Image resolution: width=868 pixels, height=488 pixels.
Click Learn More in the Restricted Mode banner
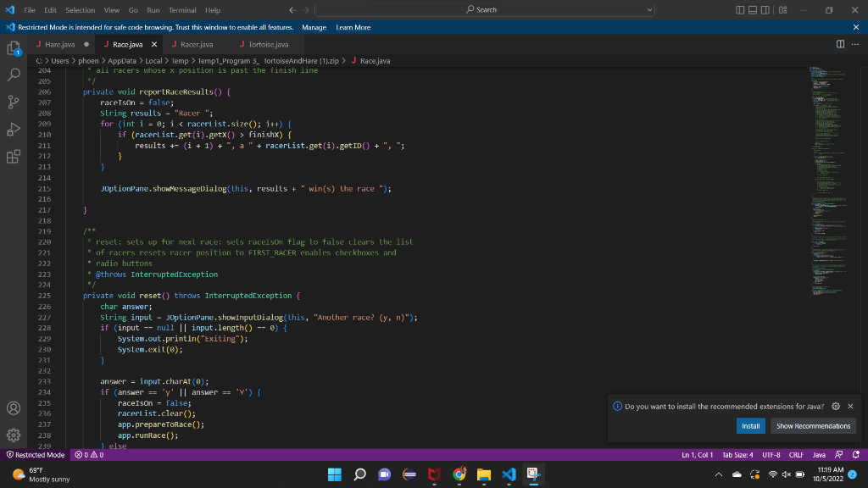[x=353, y=26]
